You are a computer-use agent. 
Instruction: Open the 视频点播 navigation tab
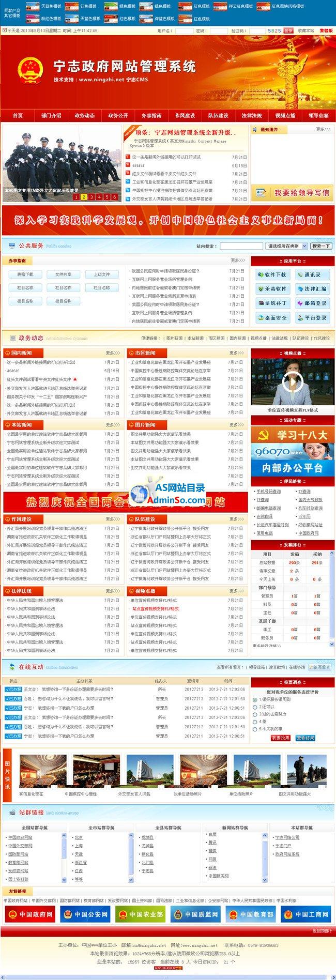pos(285,116)
